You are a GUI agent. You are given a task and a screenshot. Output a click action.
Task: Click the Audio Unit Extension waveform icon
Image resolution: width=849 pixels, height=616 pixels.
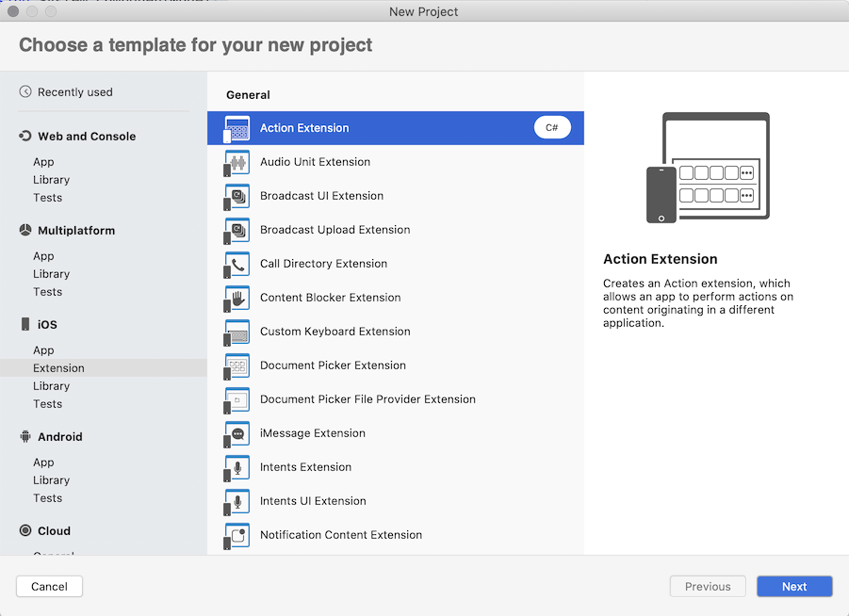coord(237,162)
